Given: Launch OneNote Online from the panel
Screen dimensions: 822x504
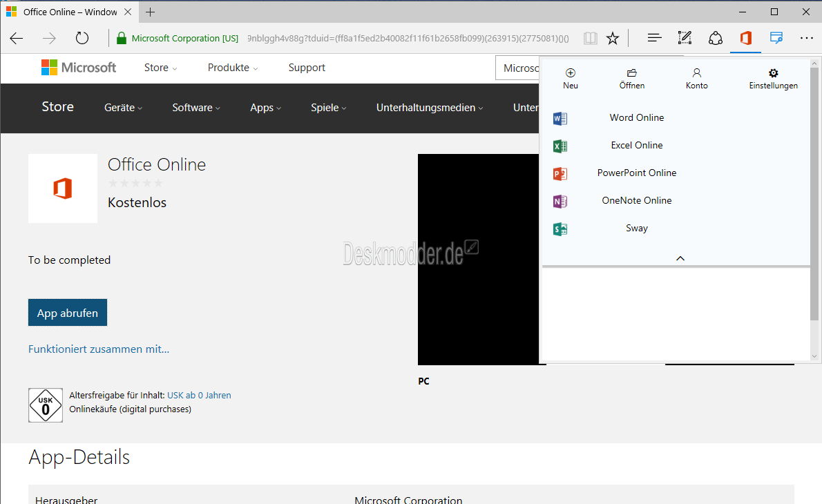Looking at the screenshot, I should [636, 201].
